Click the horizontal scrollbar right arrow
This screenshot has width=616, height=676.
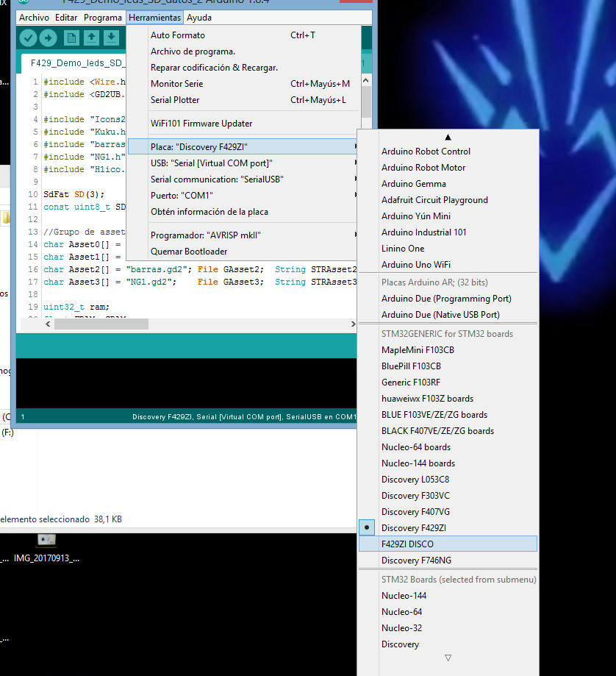(353, 324)
